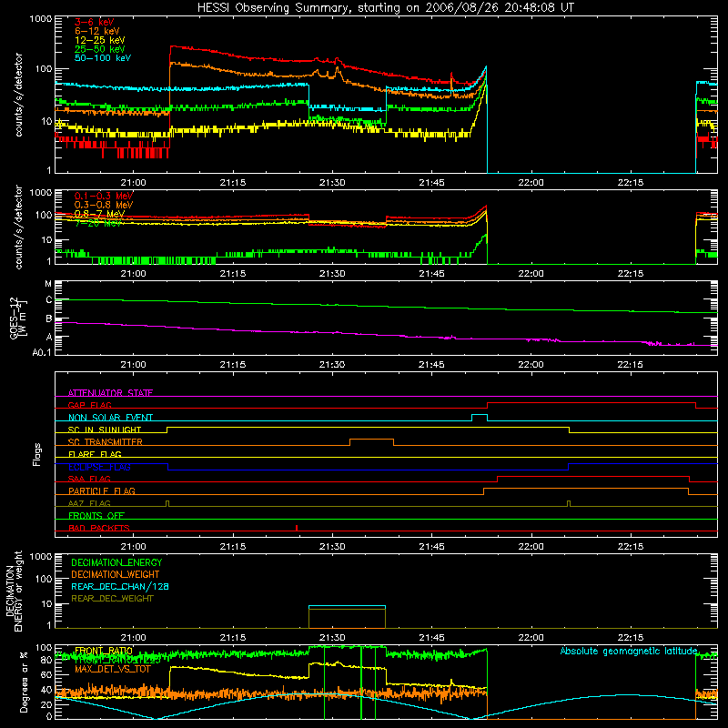The image size is (728, 728).
Task: Select the REAR_DEC_WEIGHT legend label
Action: [112, 599]
